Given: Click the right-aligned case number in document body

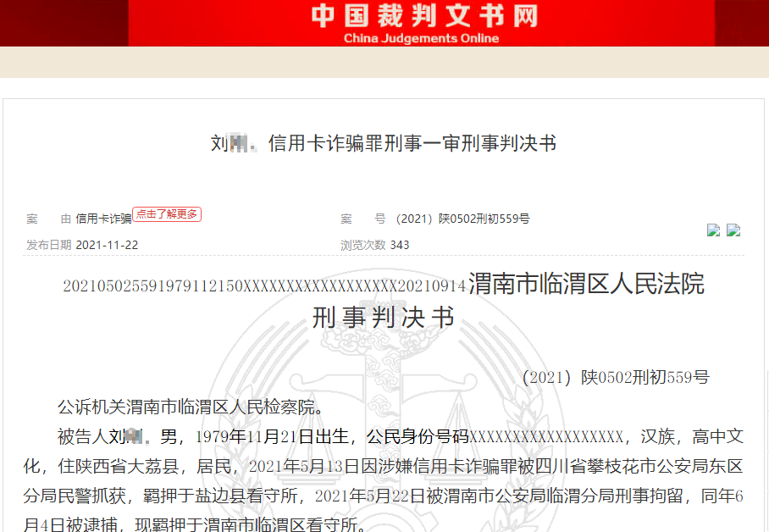Looking at the screenshot, I should pos(615,378).
